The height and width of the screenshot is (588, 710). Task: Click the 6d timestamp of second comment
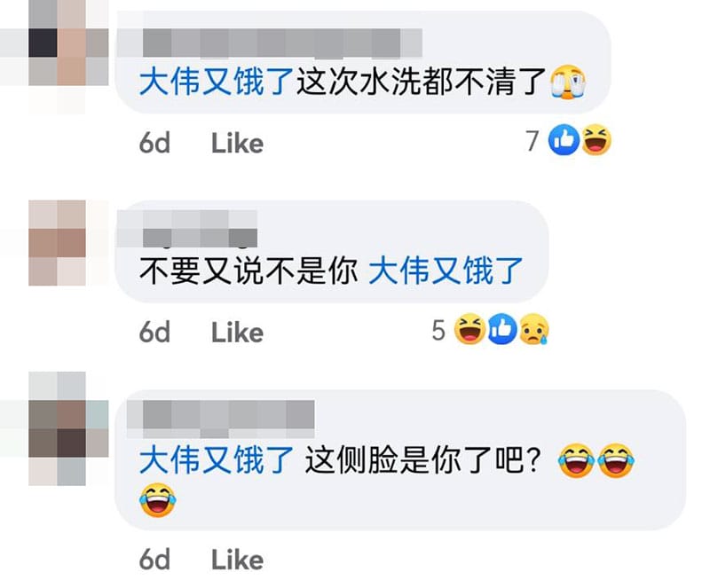(x=154, y=333)
